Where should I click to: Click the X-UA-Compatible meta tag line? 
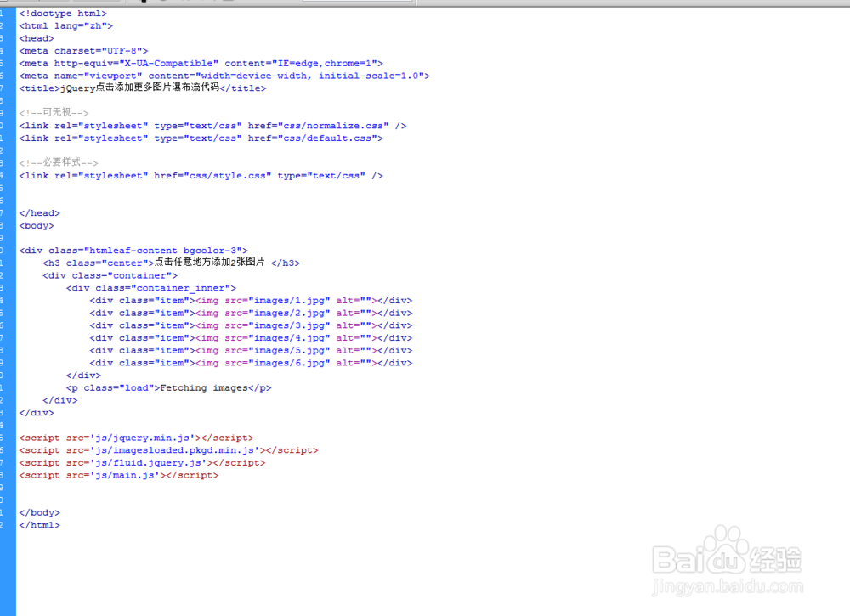click(x=201, y=64)
